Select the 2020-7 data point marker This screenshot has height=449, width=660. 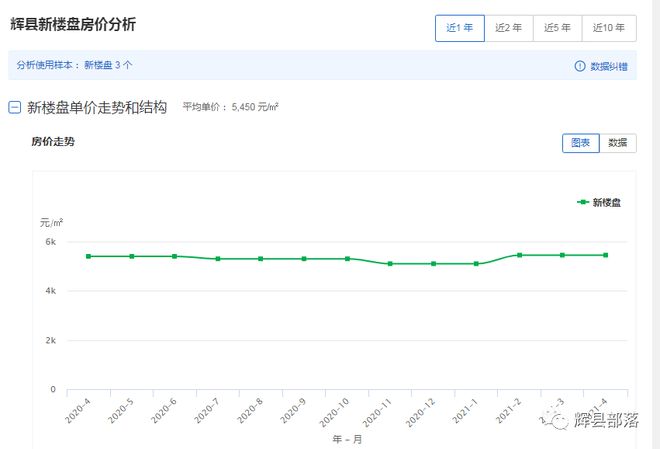[217, 259]
